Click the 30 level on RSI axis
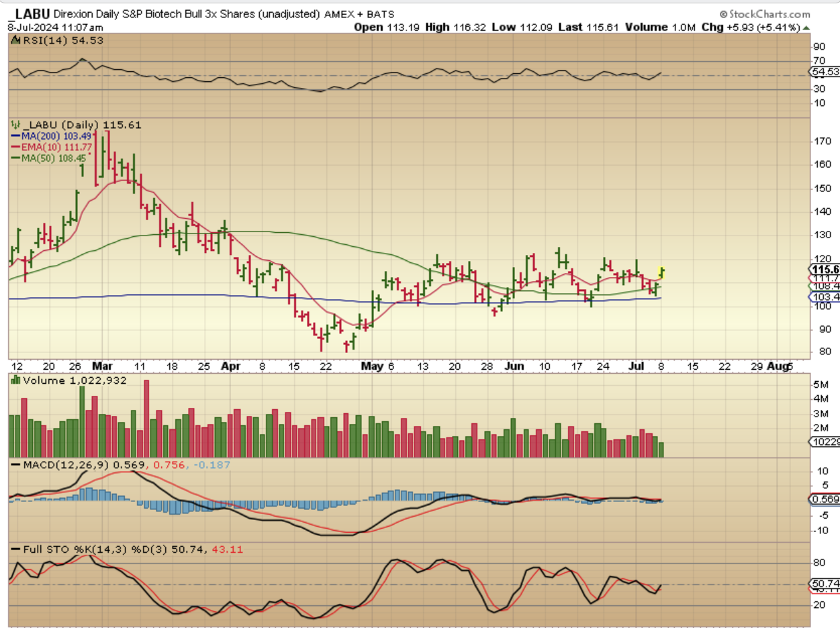 coord(819,89)
